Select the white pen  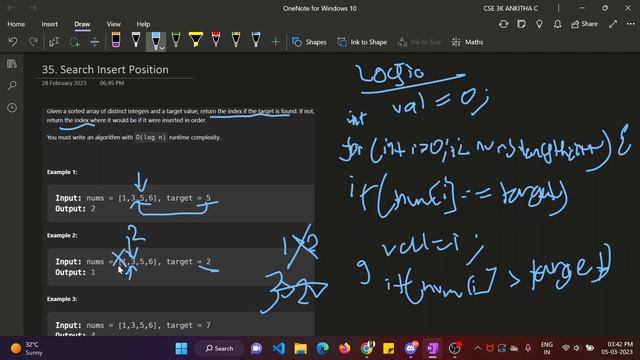pyautogui.click(x=136, y=40)
